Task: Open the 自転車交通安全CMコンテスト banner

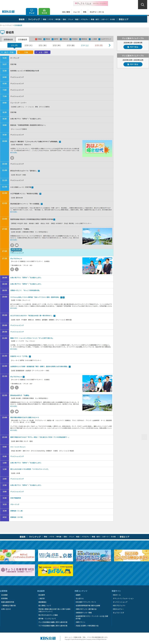Action: (93, 555)
